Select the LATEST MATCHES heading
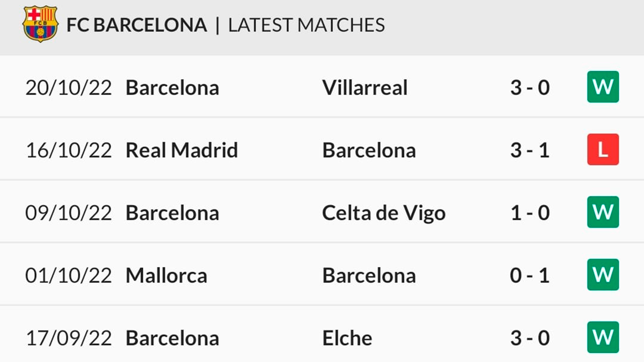This screenshot has height=362, width=644. click(307, 25)
